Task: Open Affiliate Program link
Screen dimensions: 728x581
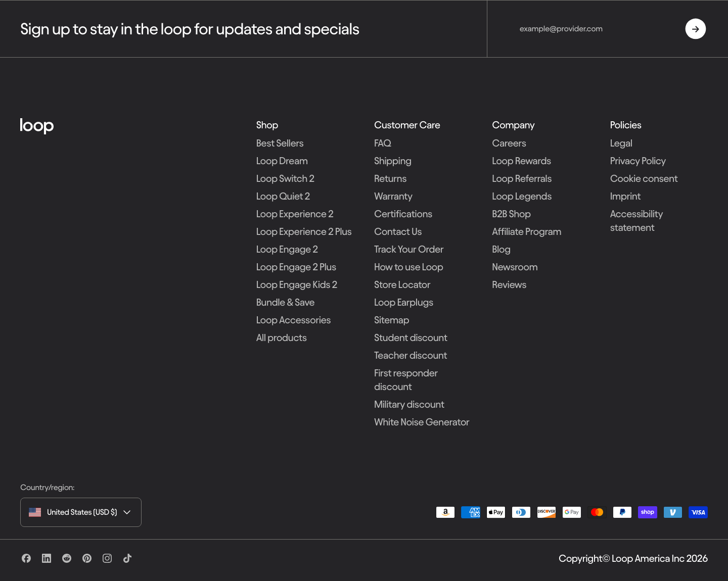Action: click(x=527, y=231)
